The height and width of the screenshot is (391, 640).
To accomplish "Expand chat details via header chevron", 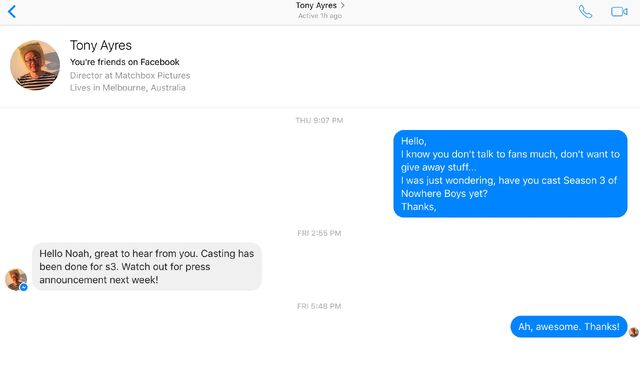I will click(x=342, y=5).
